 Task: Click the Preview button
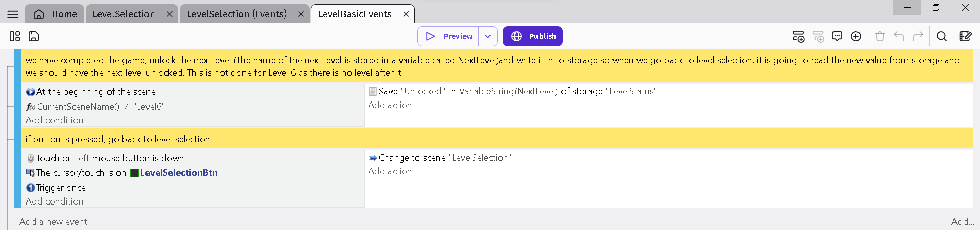click(449, 36)
